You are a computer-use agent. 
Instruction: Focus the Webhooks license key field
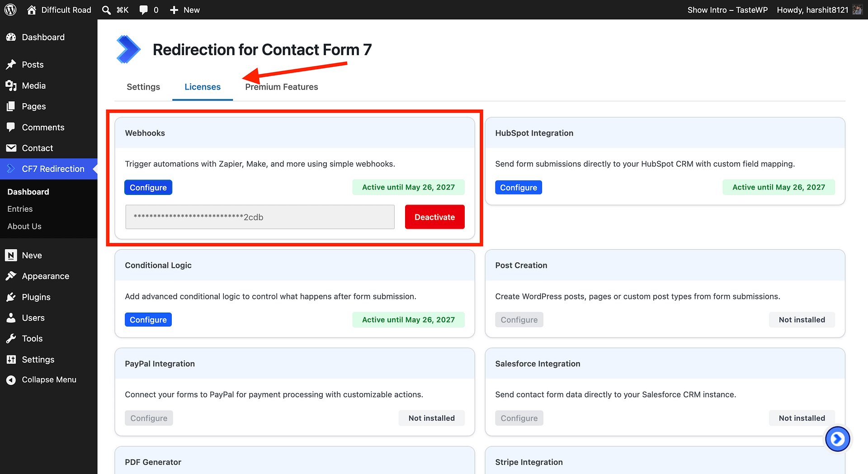[x=260, y=217]
